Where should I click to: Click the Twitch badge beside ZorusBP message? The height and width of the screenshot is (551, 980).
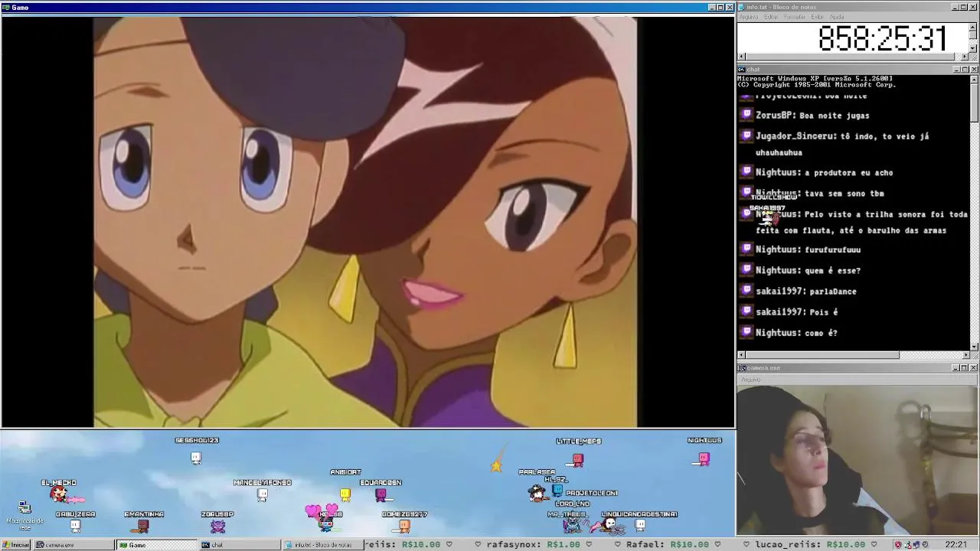pyautogui.click(x=746, y=115)
